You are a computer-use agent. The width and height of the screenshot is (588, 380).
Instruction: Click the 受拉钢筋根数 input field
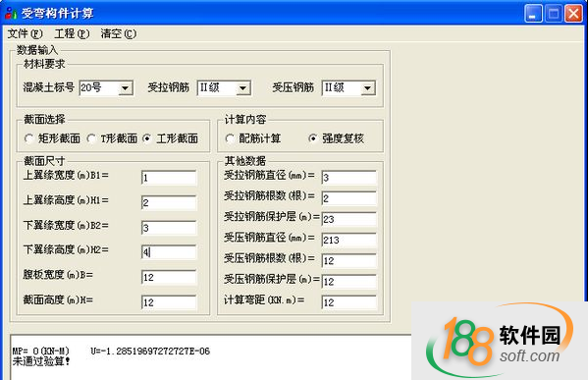[348, 198]
